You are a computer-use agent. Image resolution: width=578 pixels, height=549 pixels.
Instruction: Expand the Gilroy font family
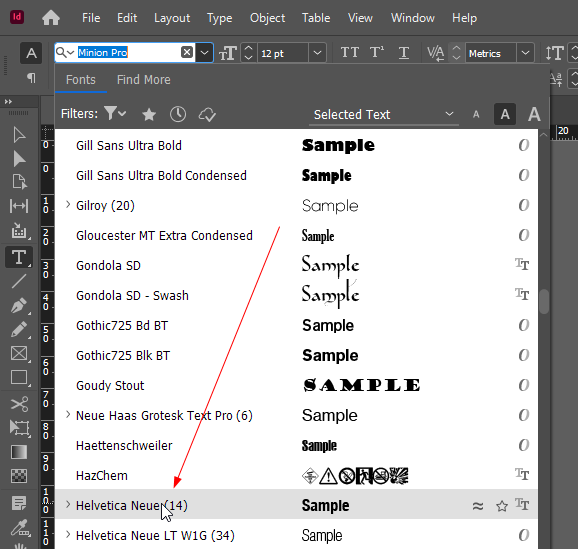[68, 205]
